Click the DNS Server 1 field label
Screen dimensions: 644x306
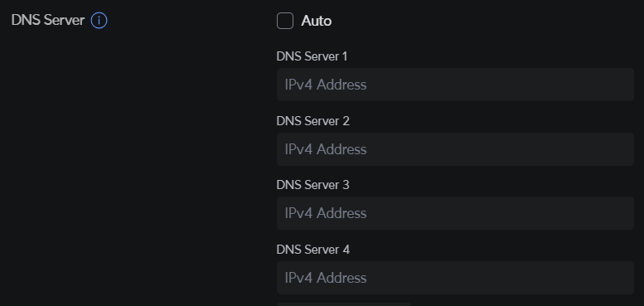(x=312, y=56)
